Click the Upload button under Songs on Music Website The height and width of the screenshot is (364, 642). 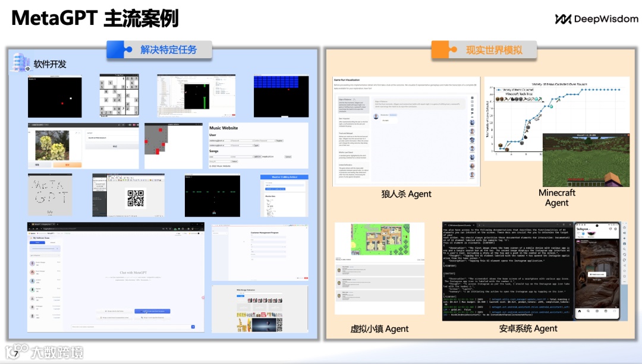pos(288,157)
